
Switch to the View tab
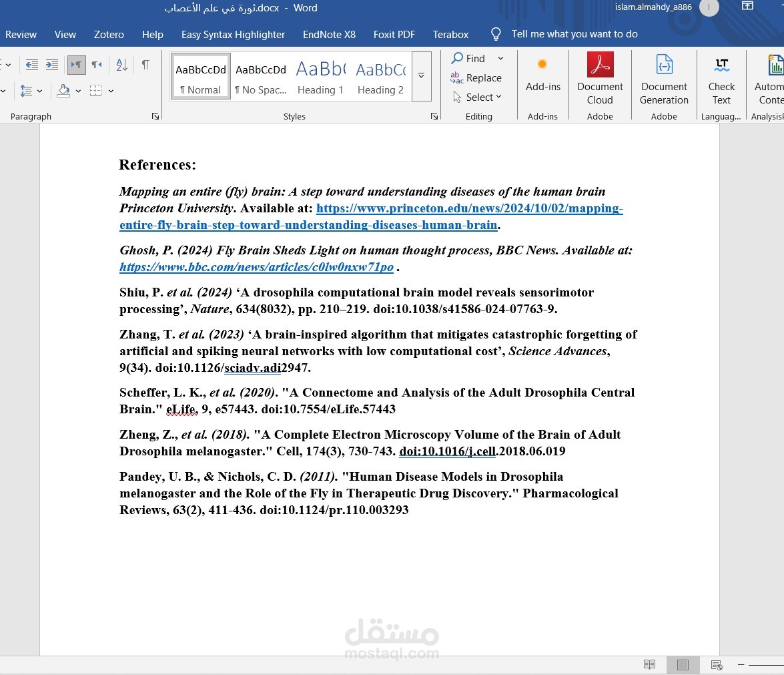[65, 35]
